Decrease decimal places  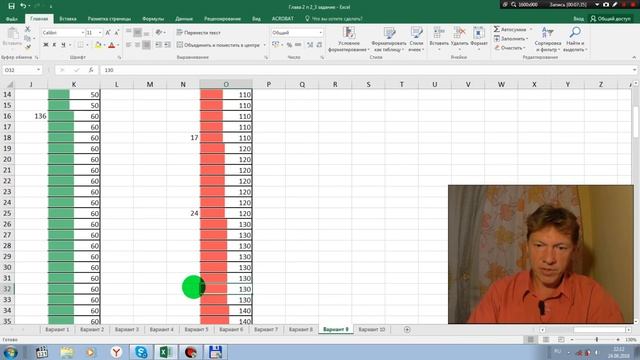[x=319, y=45]
